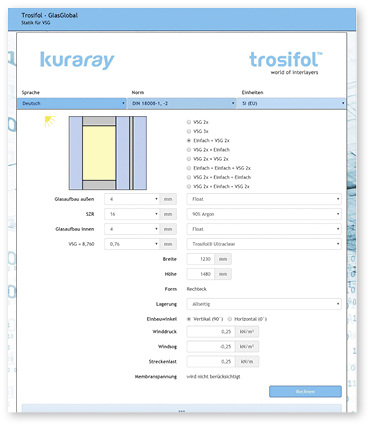Select Einfach + Einfach + VSG 2x option
371x427 pixels.
[x=189, y=168]
